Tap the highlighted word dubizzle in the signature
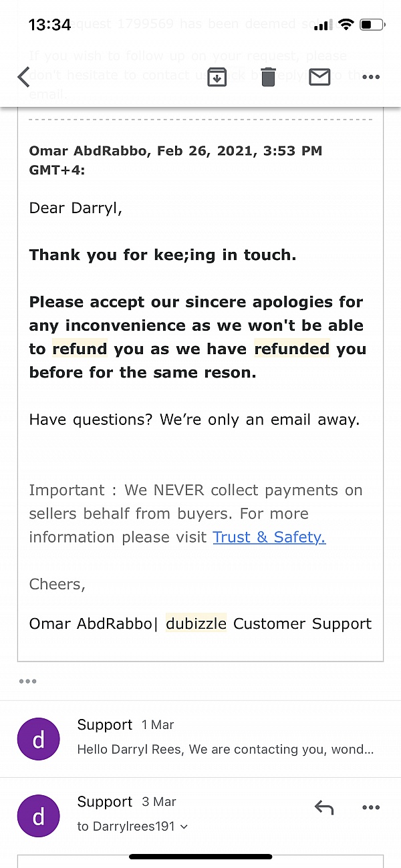401x868 pixels. [x=196, y=623]
